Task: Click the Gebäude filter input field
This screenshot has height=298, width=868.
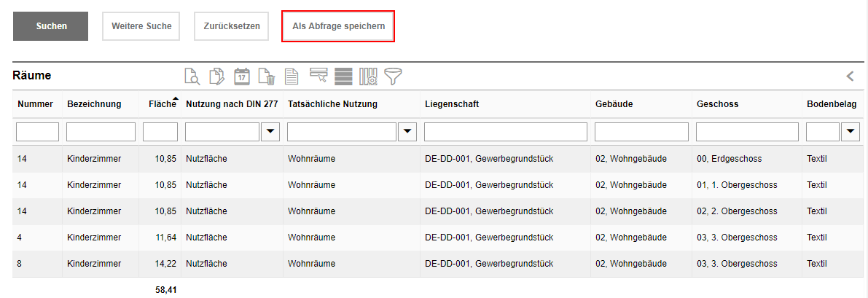Action: click(x=641, y=132)
